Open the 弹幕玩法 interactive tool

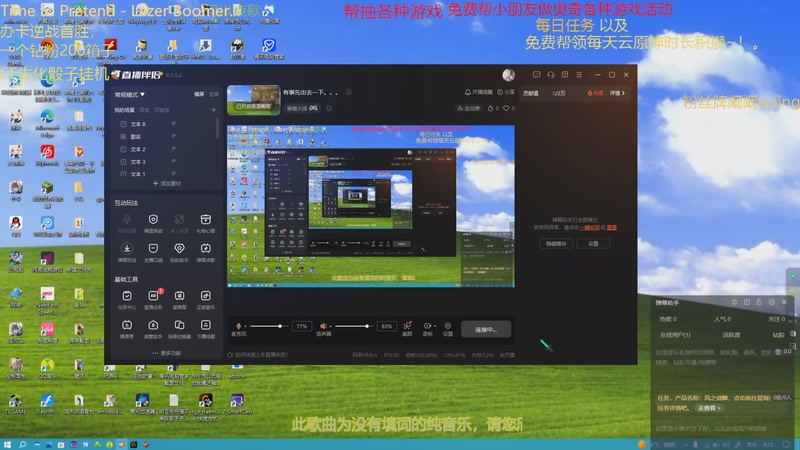click(127, 253)
